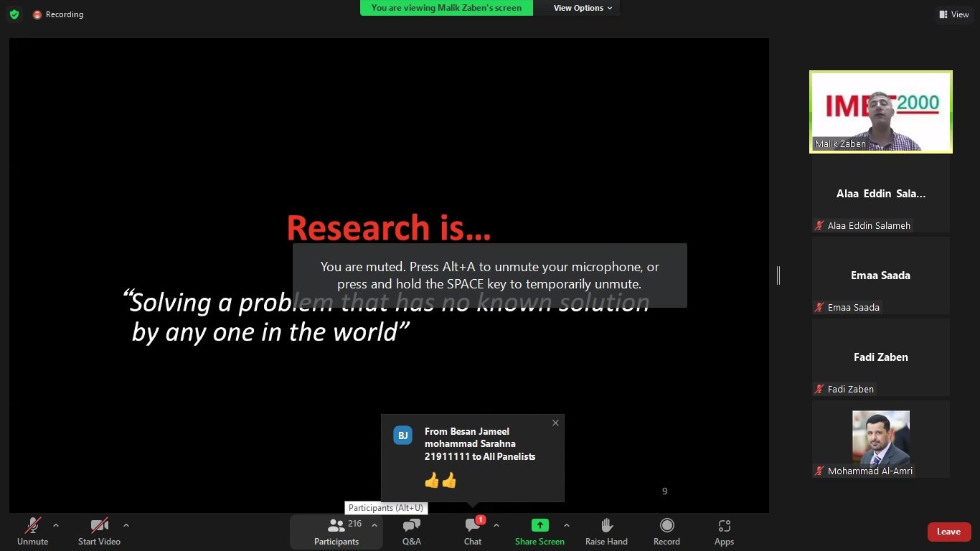
Task: Click the green encryption shield icon
Action: [14, 14]
